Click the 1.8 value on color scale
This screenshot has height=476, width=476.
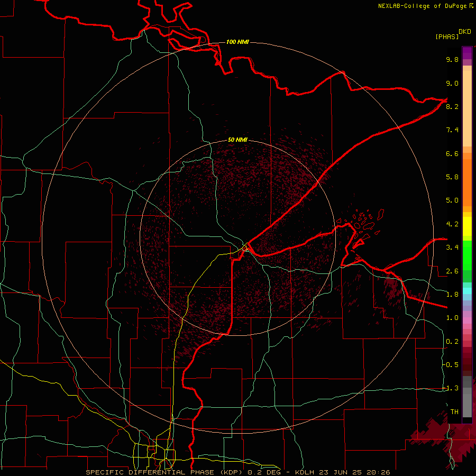point(452,295)
